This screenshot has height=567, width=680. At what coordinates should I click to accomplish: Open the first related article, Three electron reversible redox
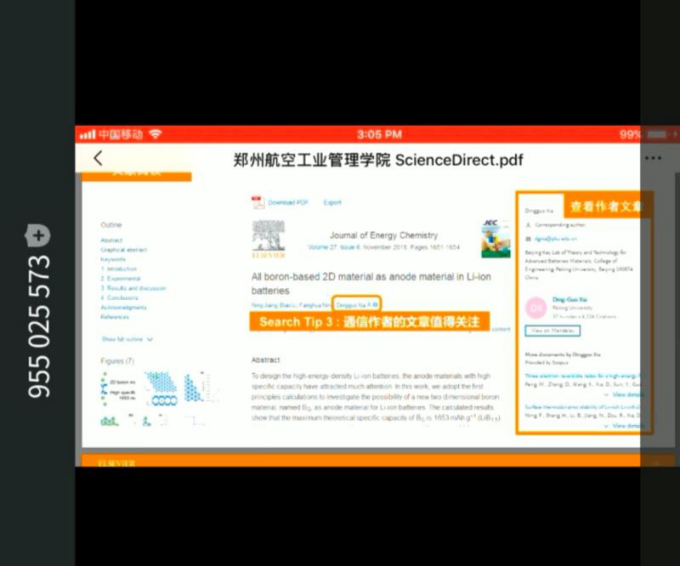(x=582, y=376)
